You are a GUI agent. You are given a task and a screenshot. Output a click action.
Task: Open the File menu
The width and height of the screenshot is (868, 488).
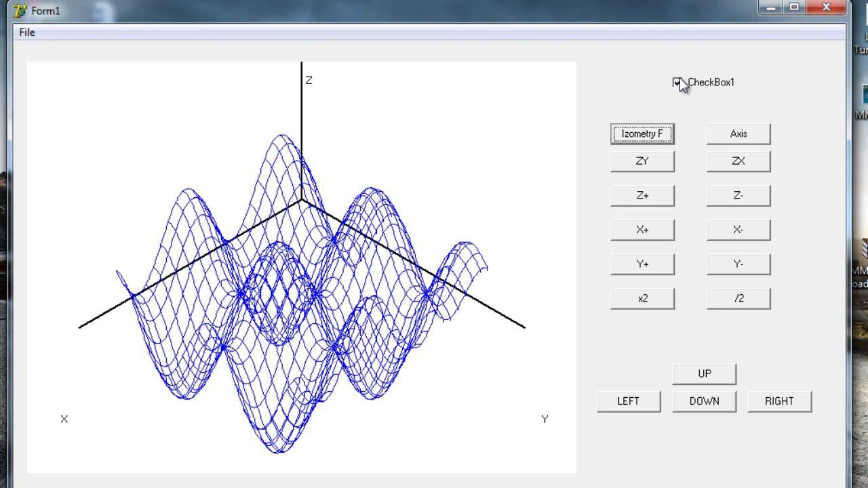click(27, 33)
